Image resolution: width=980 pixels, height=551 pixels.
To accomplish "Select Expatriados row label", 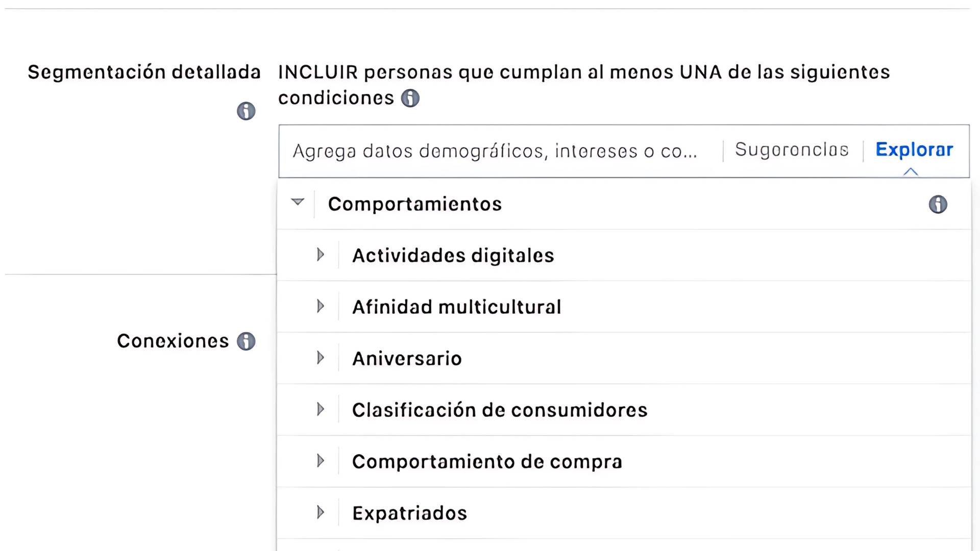I will 410,513.
